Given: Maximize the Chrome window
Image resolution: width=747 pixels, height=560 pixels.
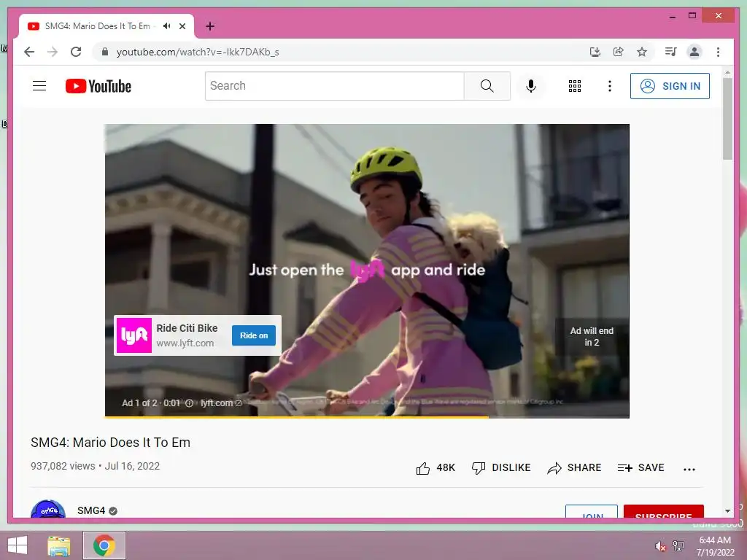Looking at the screenshot, I should (x=692, y=16).
